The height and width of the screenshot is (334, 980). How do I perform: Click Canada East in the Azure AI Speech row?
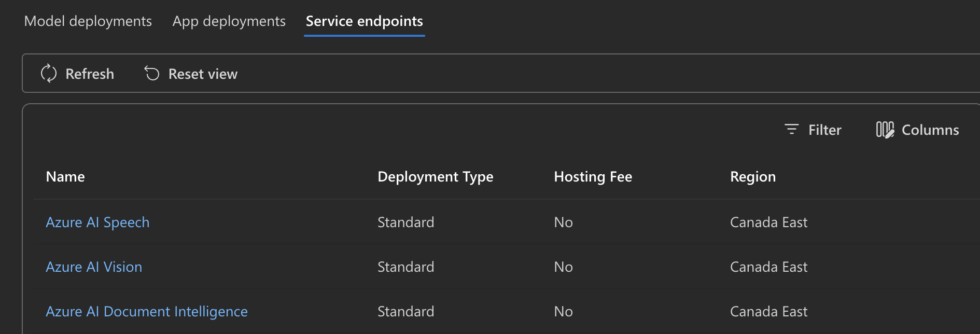(769, 222)
